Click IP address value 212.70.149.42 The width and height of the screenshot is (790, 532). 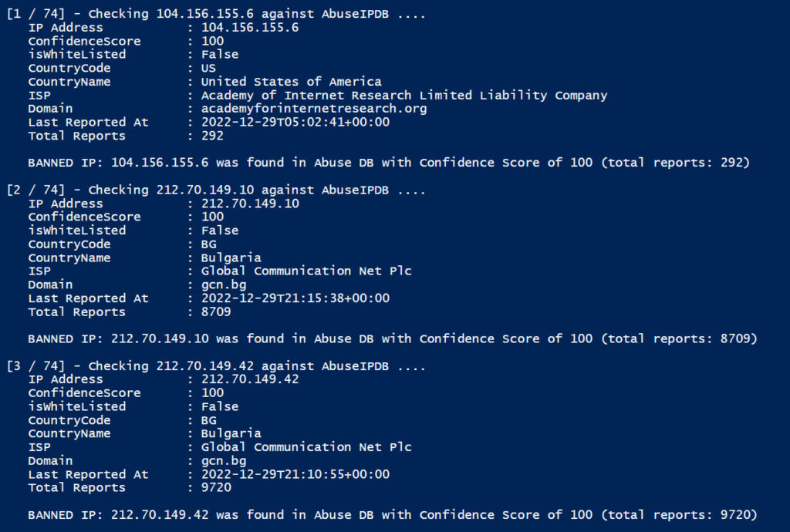pos(250,379)
